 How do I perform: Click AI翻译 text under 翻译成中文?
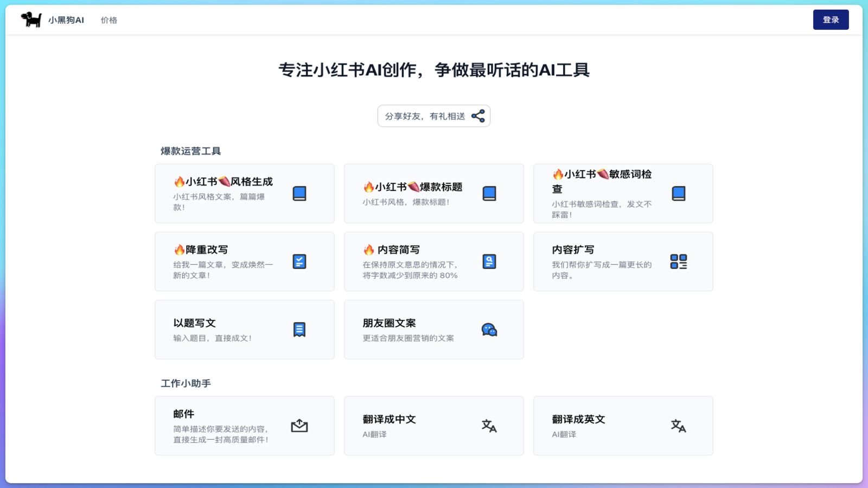(x=375, y=434)
